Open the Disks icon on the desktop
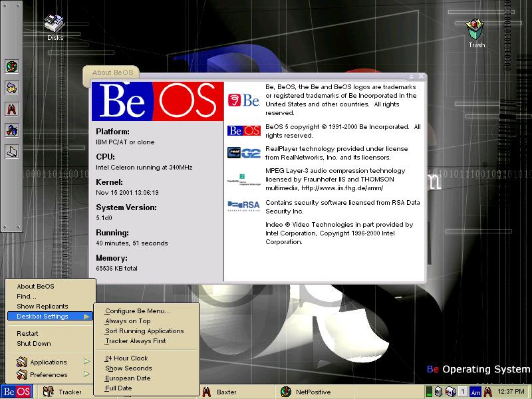Viewport: 532px width, 399px height. click(x=55, y=26)
